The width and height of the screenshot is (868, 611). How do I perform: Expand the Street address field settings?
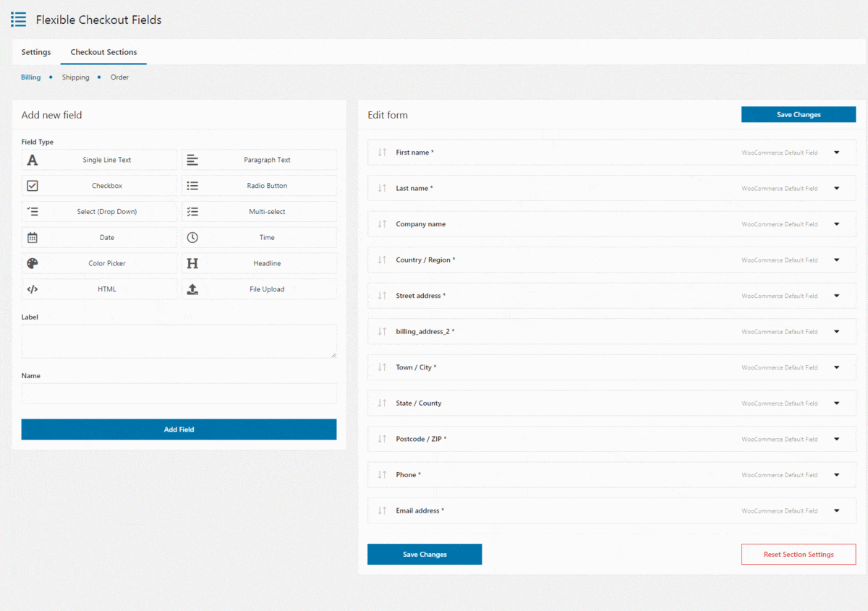pyautogui.click(x=837, y=296)
